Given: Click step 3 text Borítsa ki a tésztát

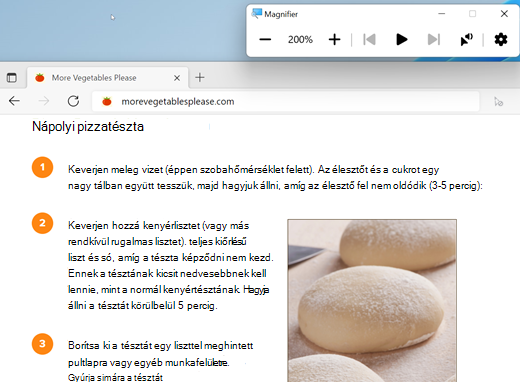Looking at the screenshot, I should coord(161,354).
